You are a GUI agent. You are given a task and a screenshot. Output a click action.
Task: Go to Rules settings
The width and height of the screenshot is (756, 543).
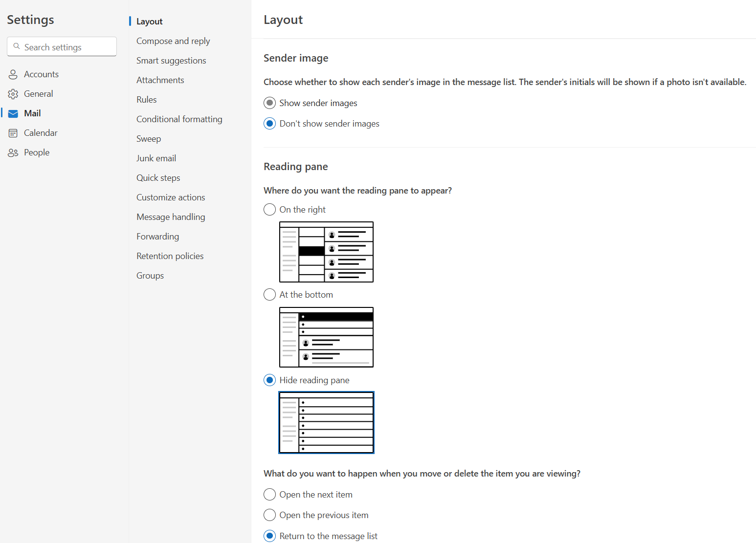pos(146,100)
